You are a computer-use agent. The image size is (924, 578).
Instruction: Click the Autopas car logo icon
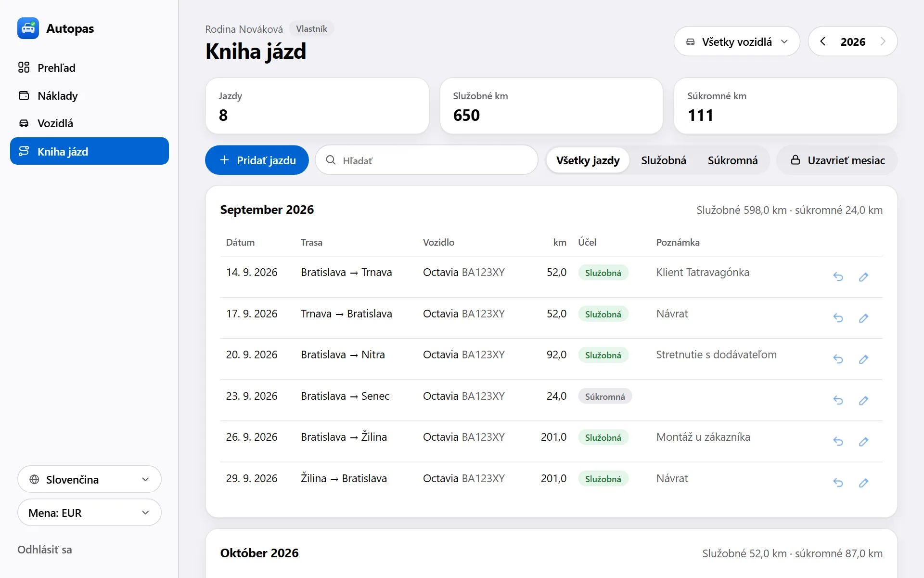point(28,28)
